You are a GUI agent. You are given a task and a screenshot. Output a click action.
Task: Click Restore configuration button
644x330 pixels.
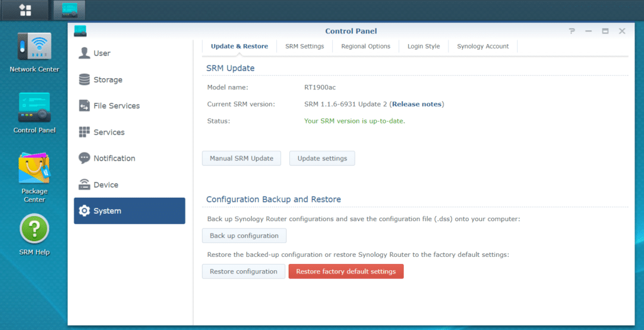(x=243, y=271)
